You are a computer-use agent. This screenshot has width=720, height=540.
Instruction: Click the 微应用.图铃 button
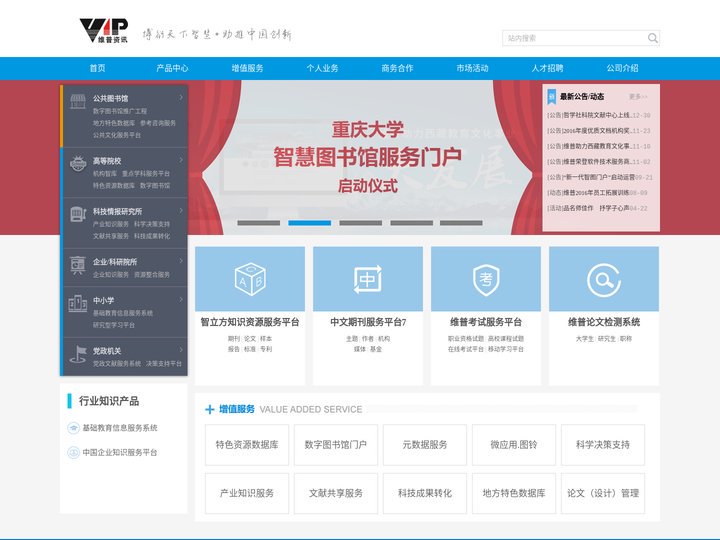514,444
